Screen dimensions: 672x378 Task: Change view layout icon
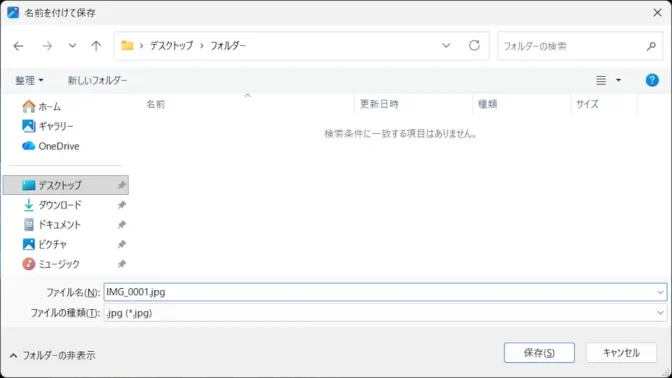point(601,80)
